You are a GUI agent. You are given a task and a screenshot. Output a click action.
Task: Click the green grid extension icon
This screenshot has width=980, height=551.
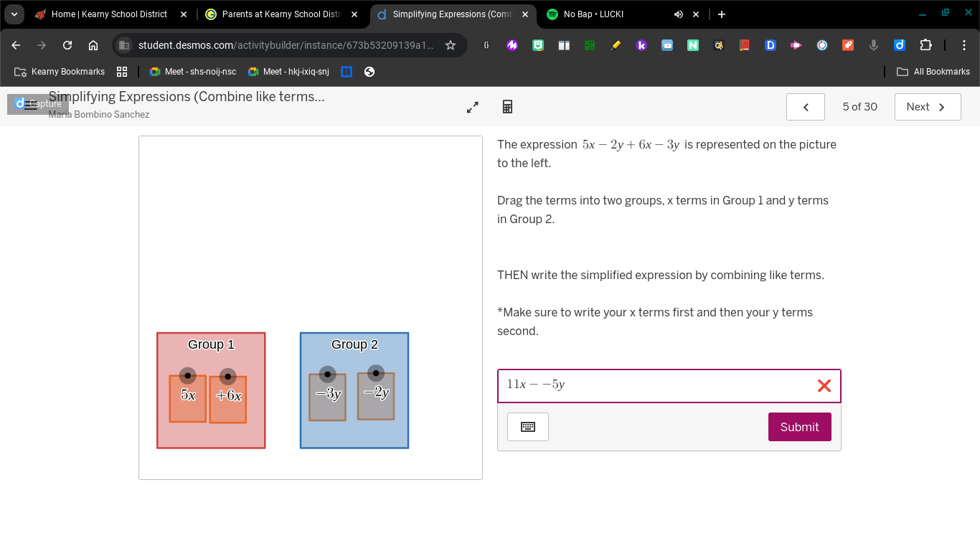[x=590, y=45]
